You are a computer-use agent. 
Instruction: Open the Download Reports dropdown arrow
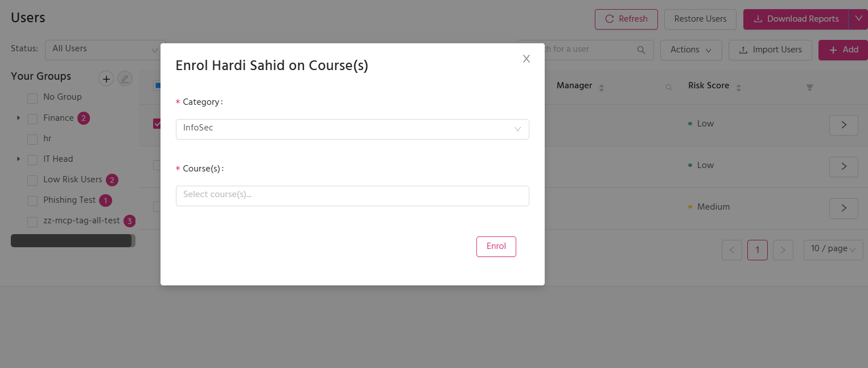[x=858, y=19]
